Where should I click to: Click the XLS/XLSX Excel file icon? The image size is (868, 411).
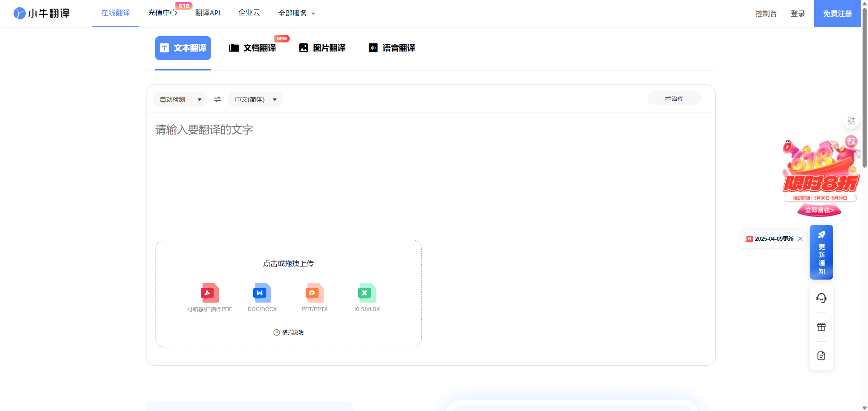pyautogui.click(x=367, y=293)
